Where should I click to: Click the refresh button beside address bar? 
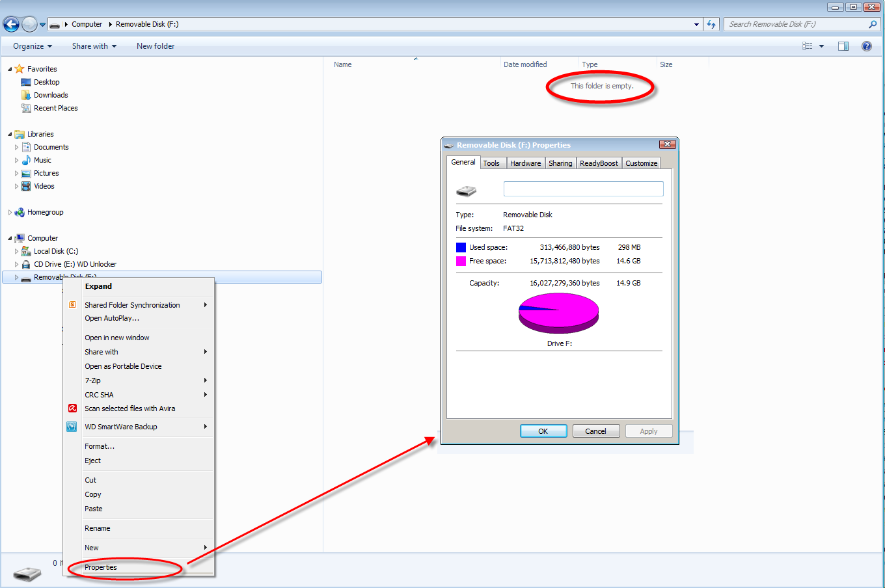point(711,25)
